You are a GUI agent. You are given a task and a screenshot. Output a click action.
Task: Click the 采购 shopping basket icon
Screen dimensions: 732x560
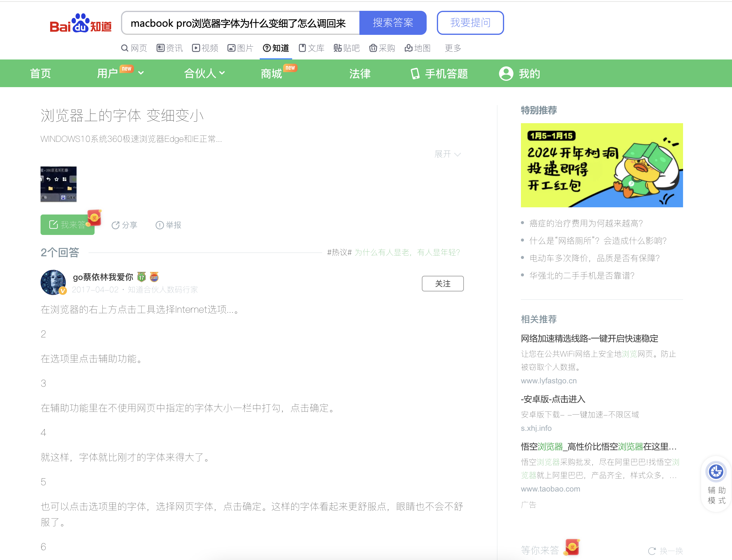(373, 48)
